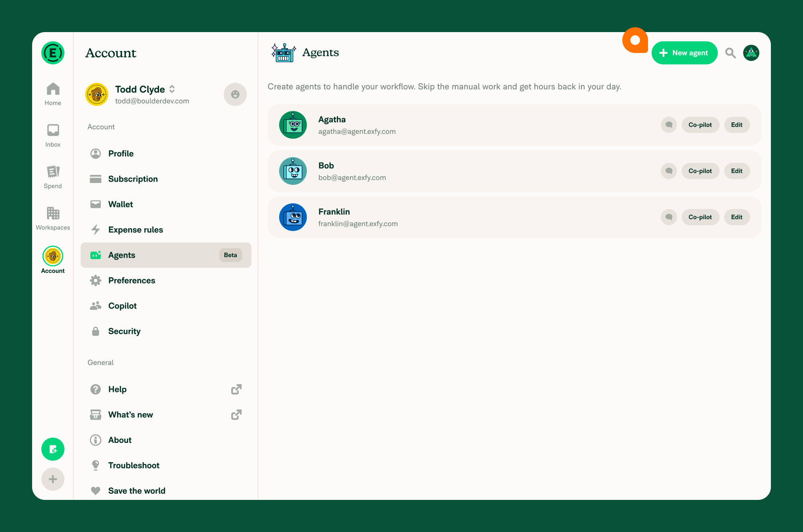Select the Agents menu item
Viewport: 803px width, 532px height.
pos(166,255)
